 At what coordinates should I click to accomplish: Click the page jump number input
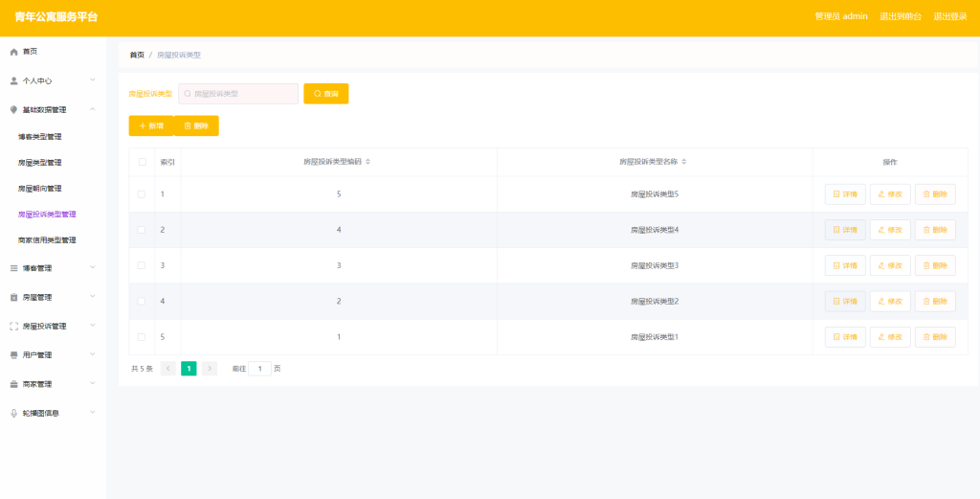click(259, 369)
